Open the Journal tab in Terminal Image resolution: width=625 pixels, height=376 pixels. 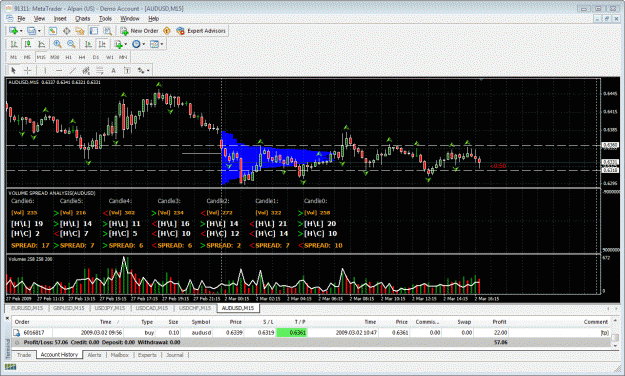[x=175, y=354]
